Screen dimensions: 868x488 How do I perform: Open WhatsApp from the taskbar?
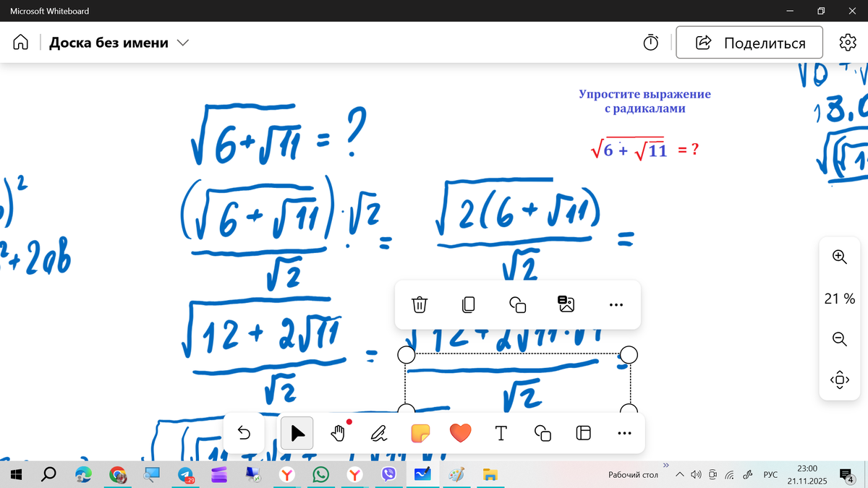tap(320, 474)
